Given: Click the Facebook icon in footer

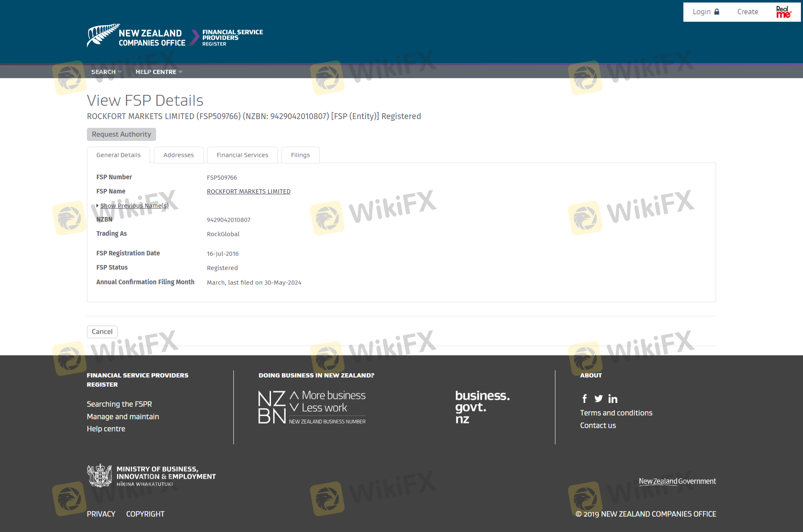Looking at the screenshot, I should tap(584, 399).
